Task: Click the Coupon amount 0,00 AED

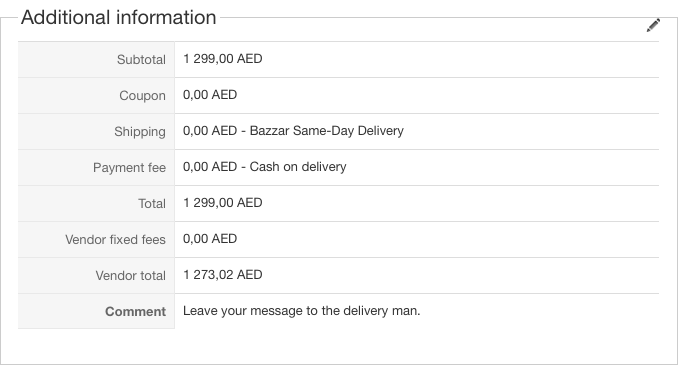Action: tap(210, 95)
